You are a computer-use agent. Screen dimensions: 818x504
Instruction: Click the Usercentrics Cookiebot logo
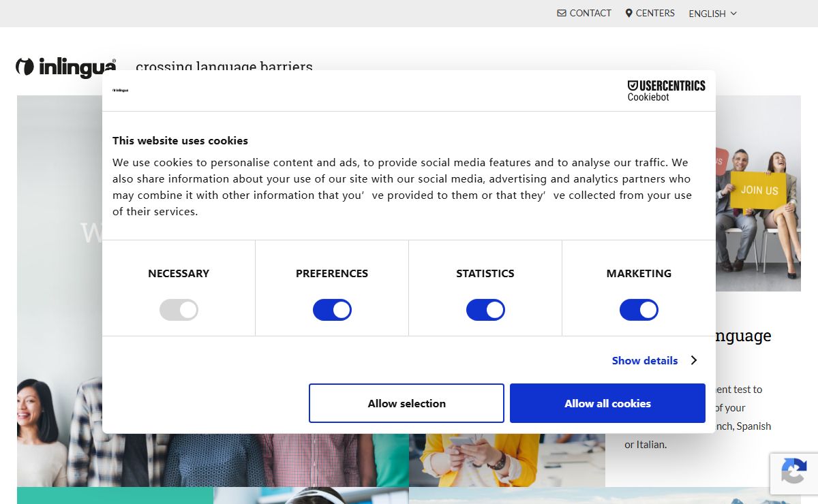[x=666, y=91]
